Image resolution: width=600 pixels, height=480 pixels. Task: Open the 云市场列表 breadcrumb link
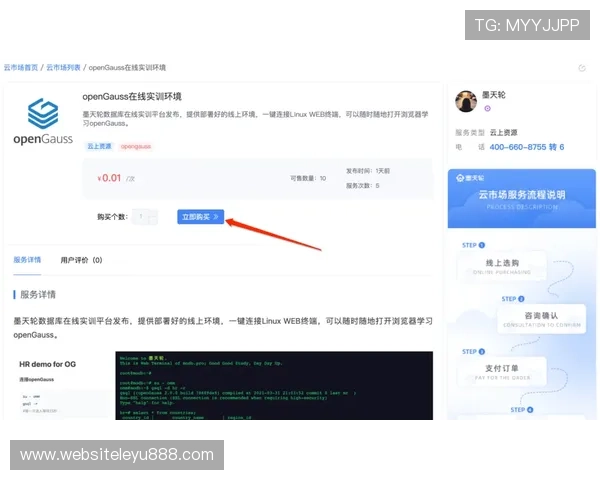coord(64,68)
